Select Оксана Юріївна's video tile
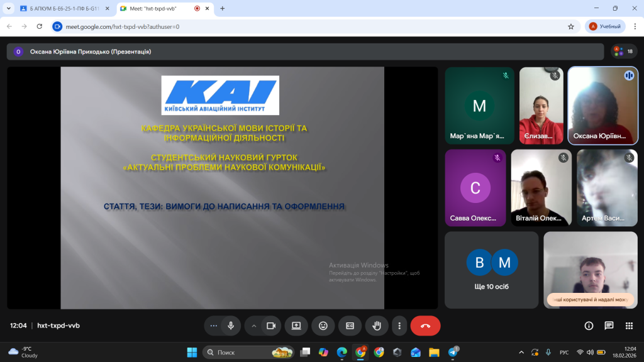Screen dimensions: 644x362 tap(602, 105)
